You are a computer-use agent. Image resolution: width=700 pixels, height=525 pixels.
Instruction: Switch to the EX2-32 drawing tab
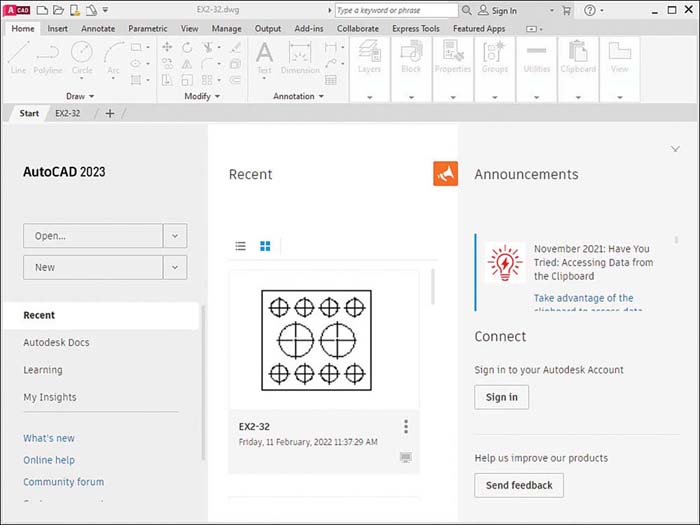coord(68,113)
